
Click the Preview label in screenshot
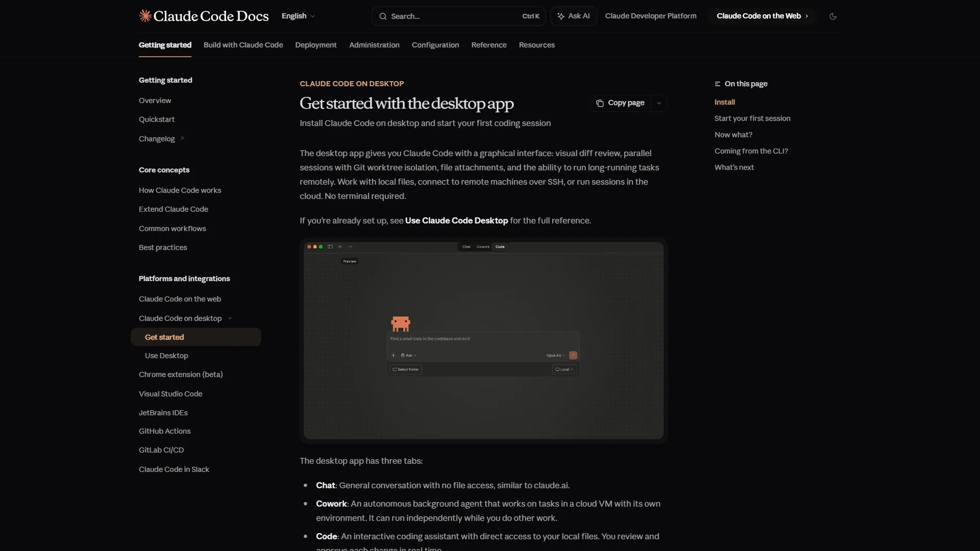tap(350, 261)
